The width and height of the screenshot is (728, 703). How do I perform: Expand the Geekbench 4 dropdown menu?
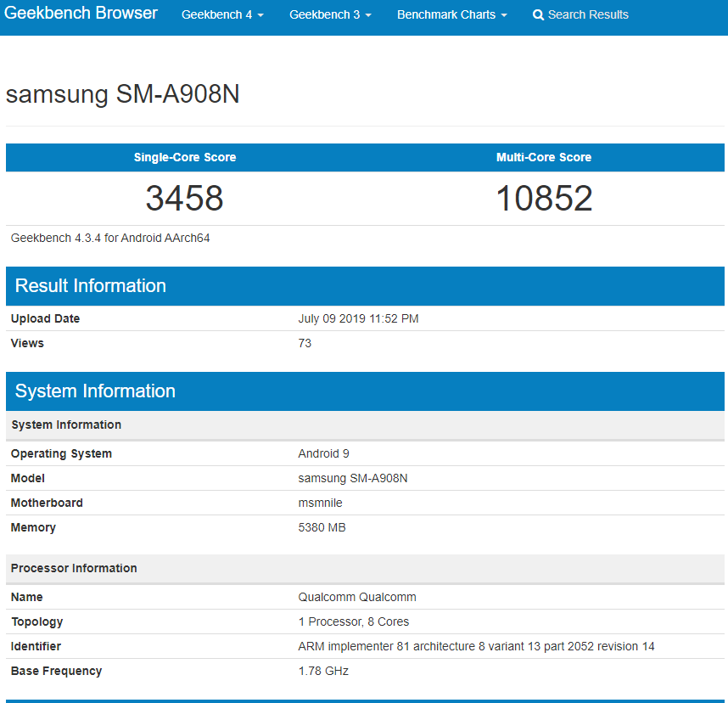click(x=222, y=15)
